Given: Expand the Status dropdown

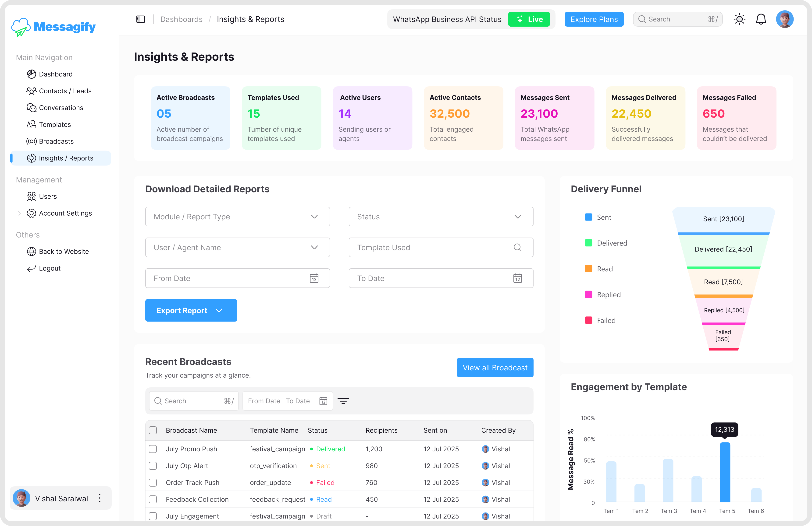Looking at the screenshot, I should tap(441, 217).
